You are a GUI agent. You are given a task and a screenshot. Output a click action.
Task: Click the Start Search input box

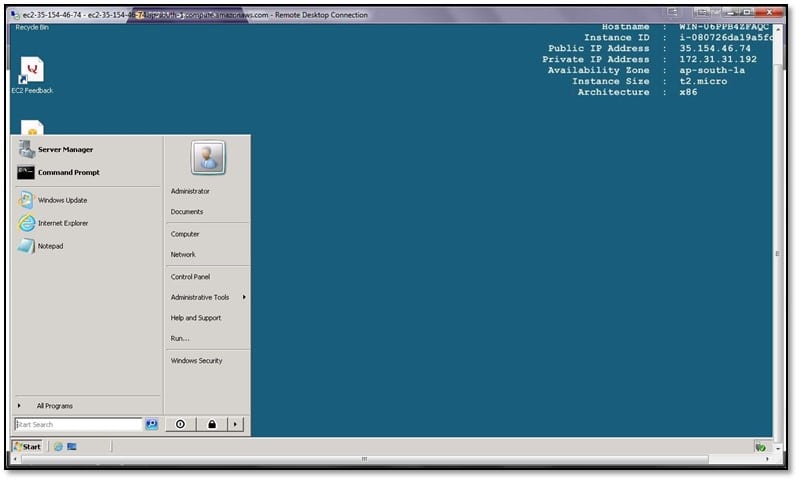(78, 424)
